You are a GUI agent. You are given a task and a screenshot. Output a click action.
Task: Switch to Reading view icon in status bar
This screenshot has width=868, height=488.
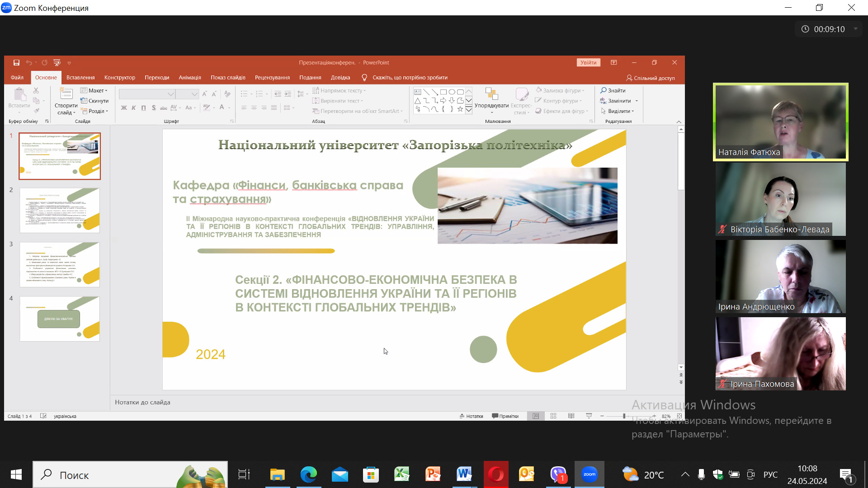tap(571, 416)
